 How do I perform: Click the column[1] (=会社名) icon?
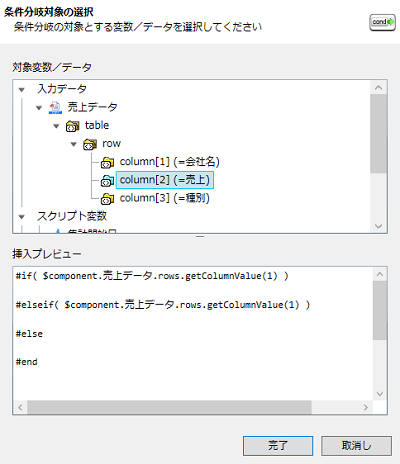pyautogui.click(x=107, y=163)
